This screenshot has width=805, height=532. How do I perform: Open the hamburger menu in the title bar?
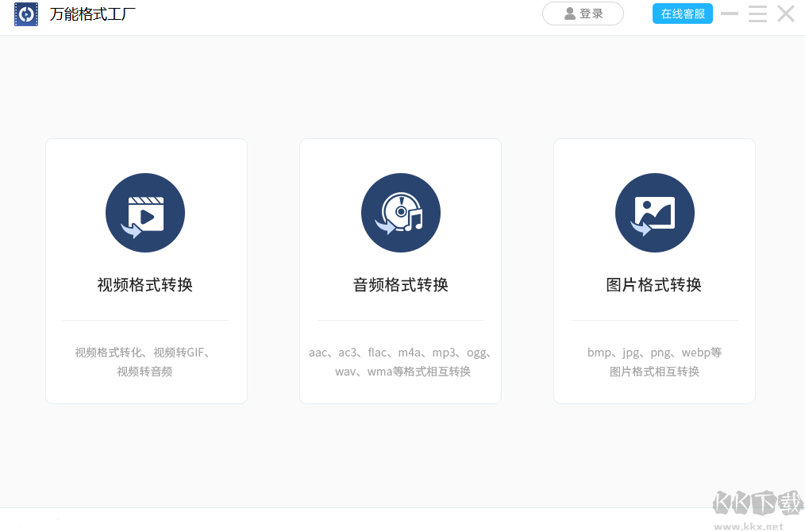coord(757,13)
